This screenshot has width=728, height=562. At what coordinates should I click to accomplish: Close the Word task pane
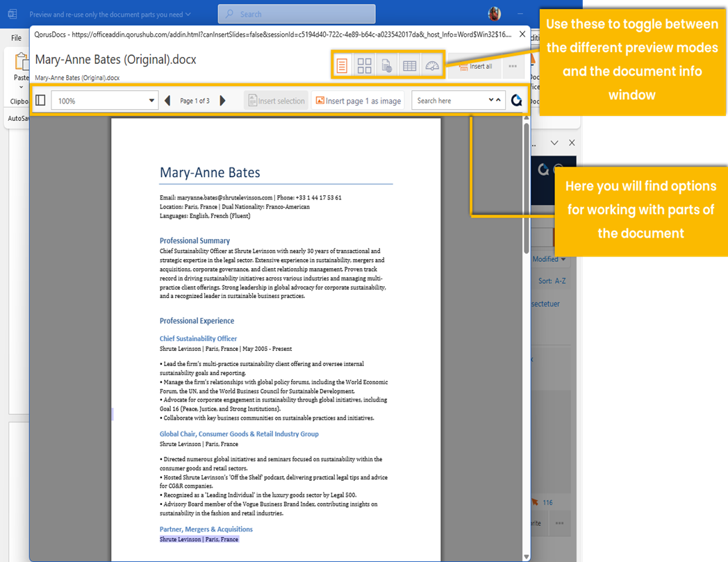pyautogui.click(x=572, y=142)
